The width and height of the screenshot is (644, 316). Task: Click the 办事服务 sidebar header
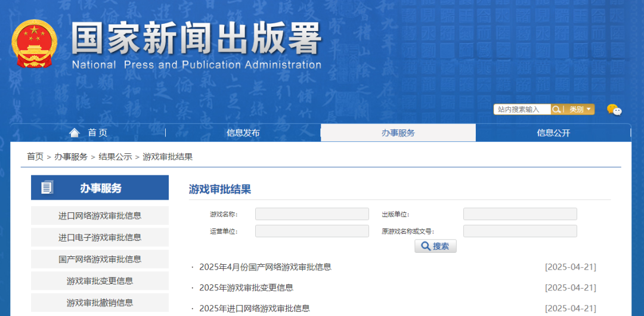click(x=100, y=188)
